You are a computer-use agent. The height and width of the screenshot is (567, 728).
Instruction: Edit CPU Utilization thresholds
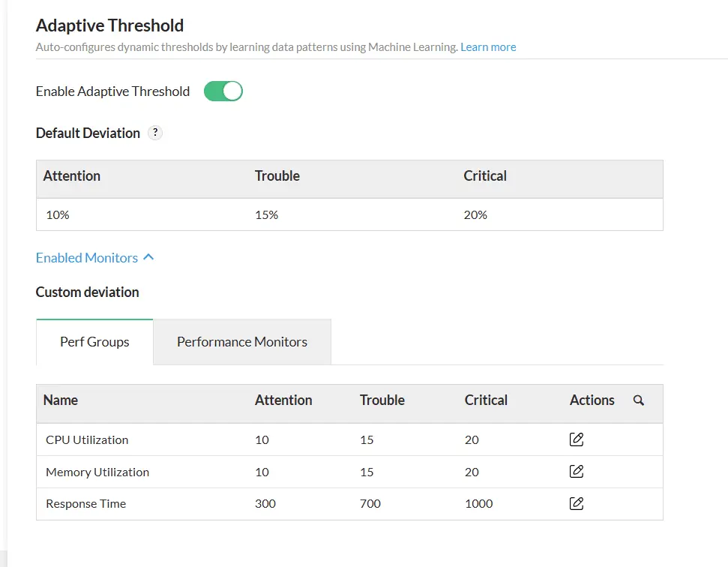pos(576,439)
